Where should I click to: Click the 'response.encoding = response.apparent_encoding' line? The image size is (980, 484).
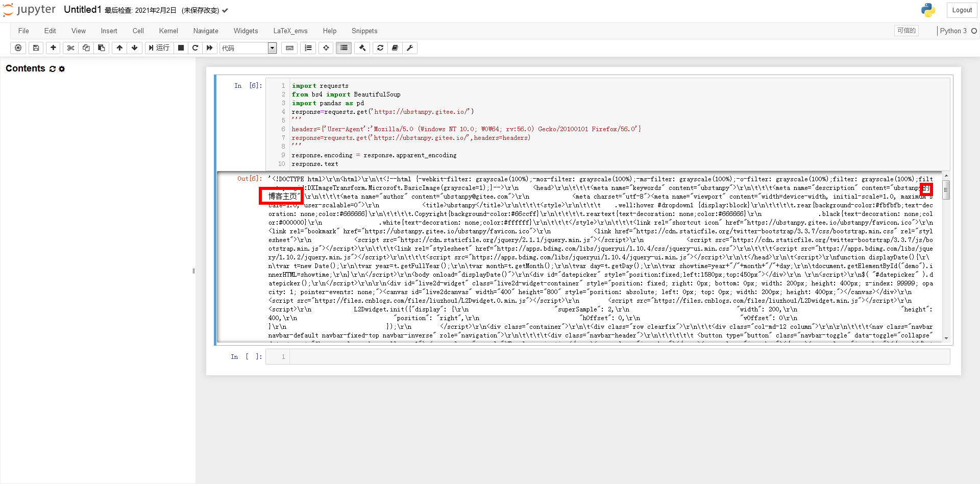(x=374, y=155)
